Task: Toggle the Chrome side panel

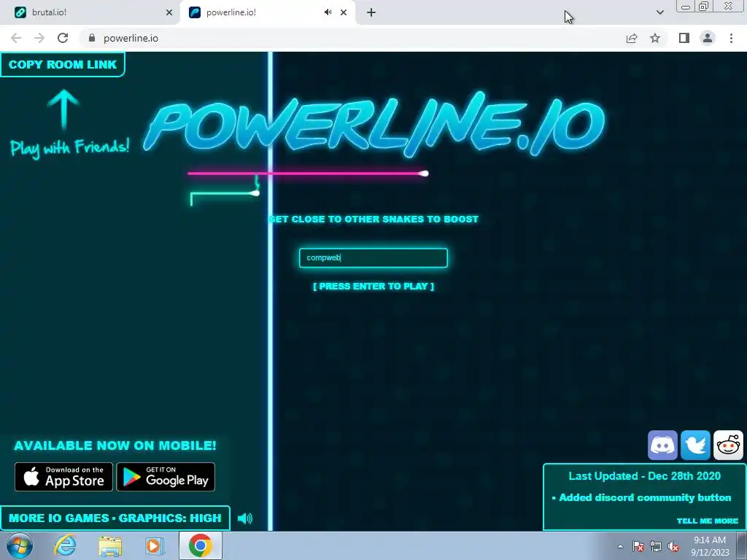Action: coord(684,38)
